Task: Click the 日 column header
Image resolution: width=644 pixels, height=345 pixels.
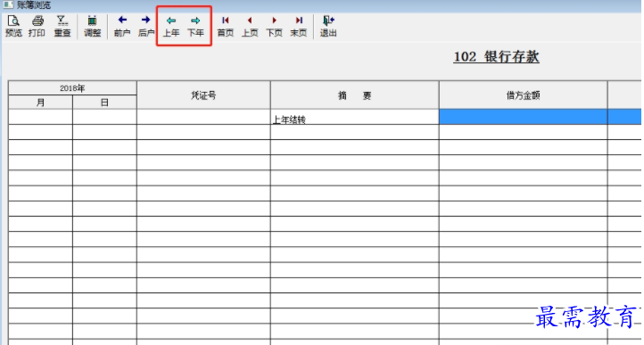Action: point(104,103)
